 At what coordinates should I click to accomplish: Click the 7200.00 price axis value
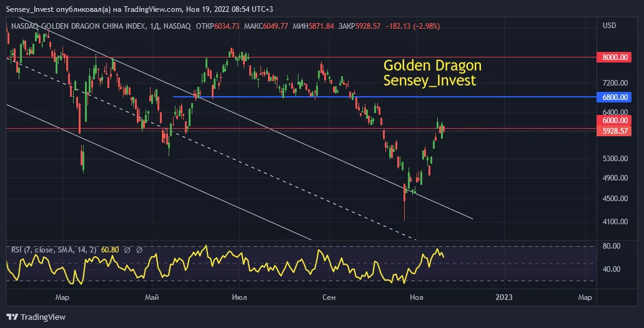pos(615,83)
